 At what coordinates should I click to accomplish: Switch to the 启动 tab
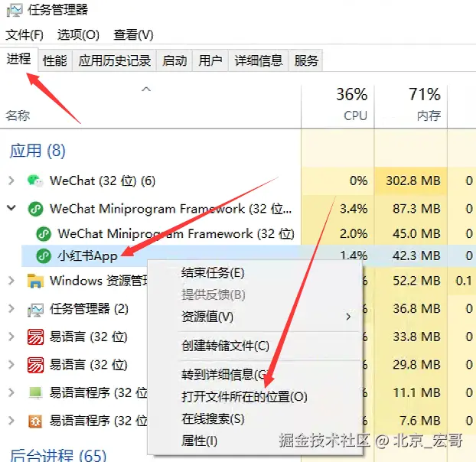(174, 60)
